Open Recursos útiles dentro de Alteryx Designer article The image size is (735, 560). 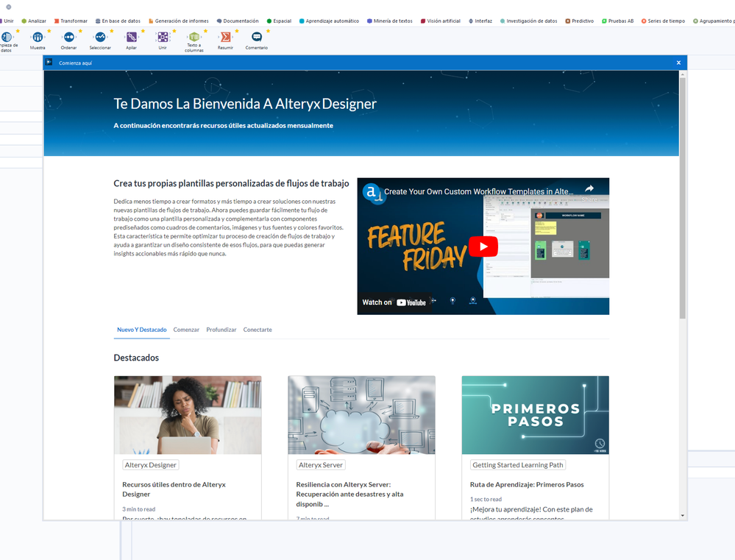pos(174,489)
